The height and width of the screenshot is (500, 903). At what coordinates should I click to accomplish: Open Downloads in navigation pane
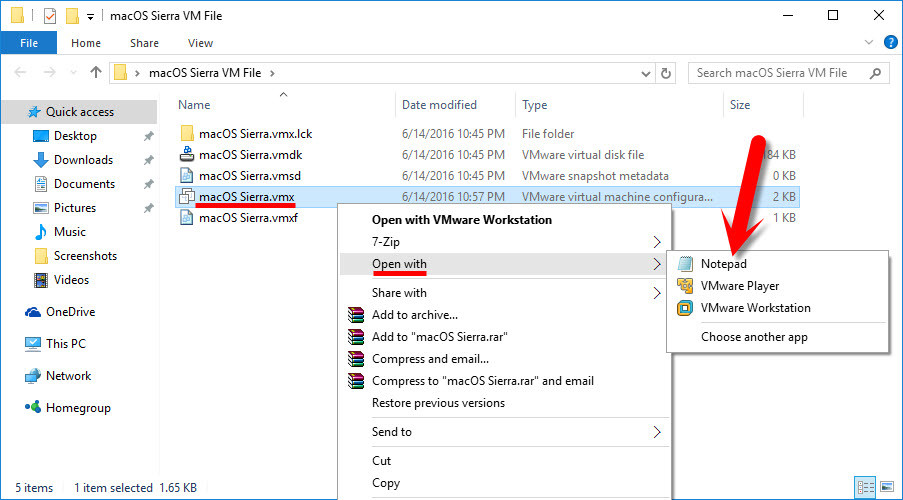[83, 160]
